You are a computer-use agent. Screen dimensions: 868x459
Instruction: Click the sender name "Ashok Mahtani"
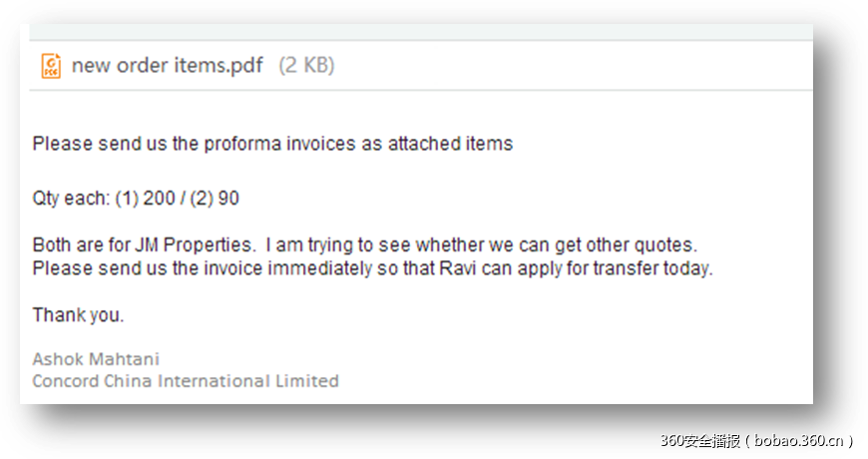(96, 359)
